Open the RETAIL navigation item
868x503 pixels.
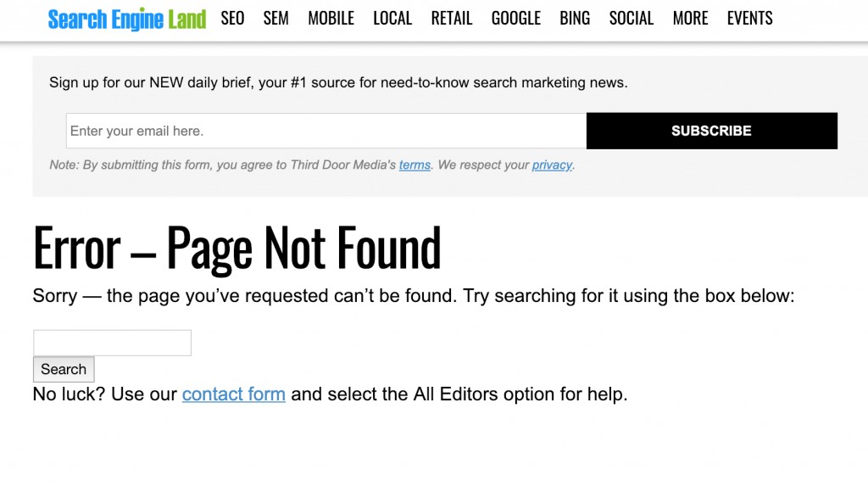[x=452, y=19]
